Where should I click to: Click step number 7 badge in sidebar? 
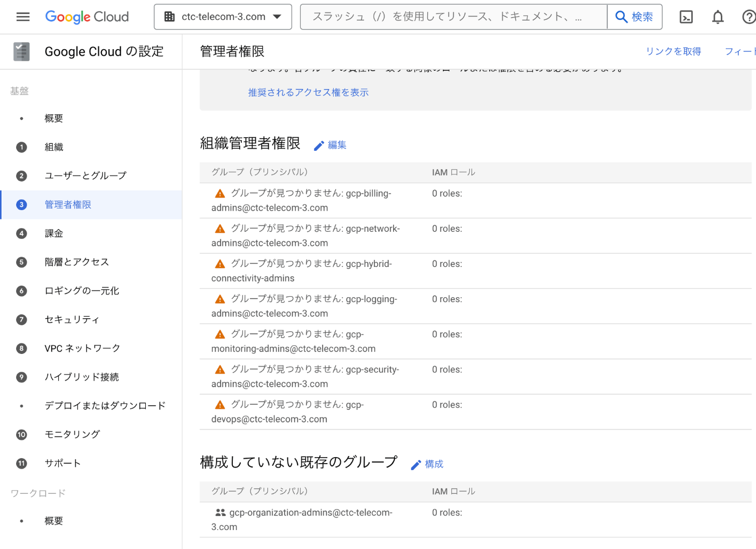tap(22, 319)
